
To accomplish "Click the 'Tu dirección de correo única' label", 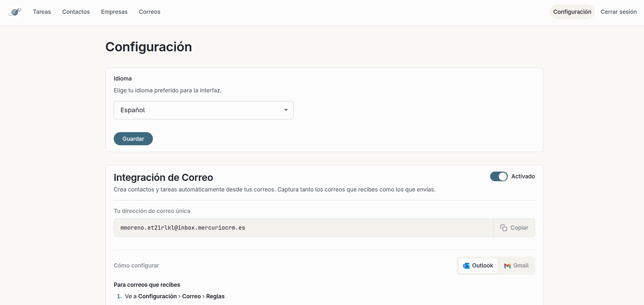I will click(152, 211).
